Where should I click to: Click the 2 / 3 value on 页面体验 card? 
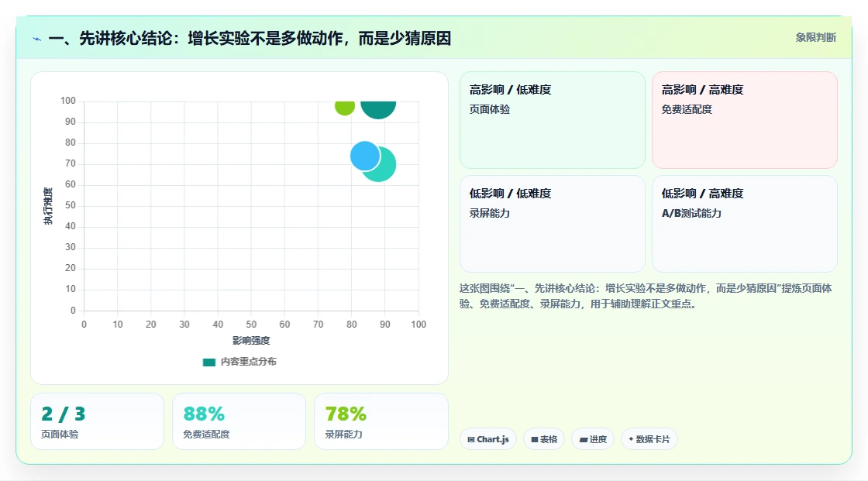pos(63,414)
